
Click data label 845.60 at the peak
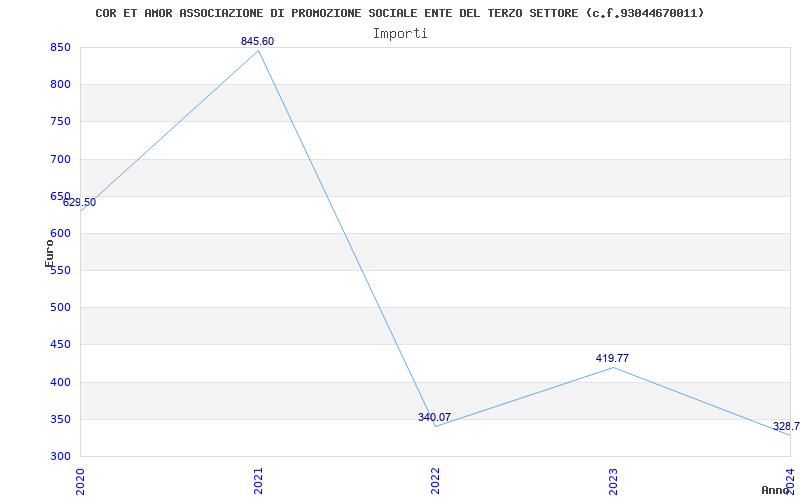[x=258, y=41]
